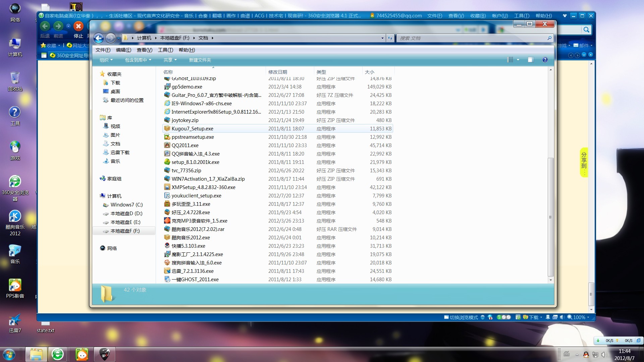The image size is (644, 362).
Task: Click the yellow 分享到 side tab
Action: pyautogui.click(x=584, y=162)
